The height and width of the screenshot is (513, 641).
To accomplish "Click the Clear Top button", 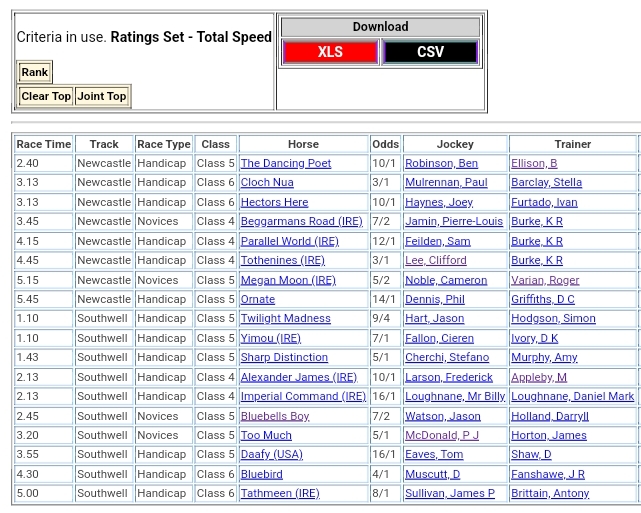I will coord(46,97).
